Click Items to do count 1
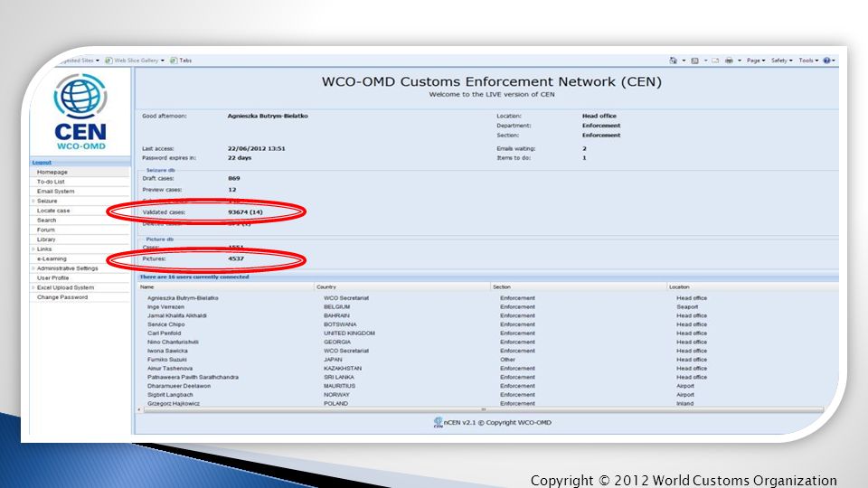 [x=584, y=158]
